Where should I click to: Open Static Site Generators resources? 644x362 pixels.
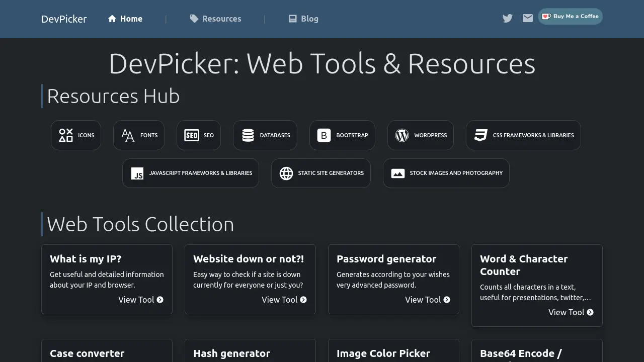click(321, 173)
